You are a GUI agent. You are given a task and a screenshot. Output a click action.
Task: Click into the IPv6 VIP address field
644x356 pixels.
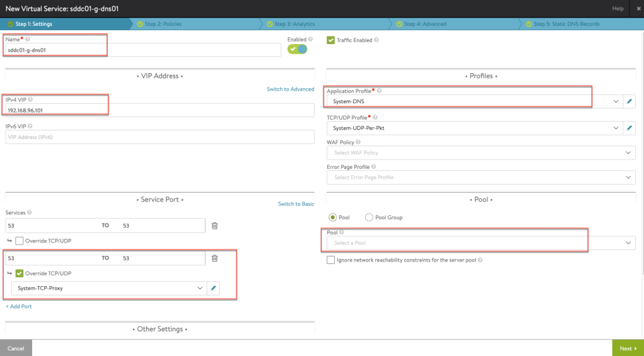click(x=159, y=137)
